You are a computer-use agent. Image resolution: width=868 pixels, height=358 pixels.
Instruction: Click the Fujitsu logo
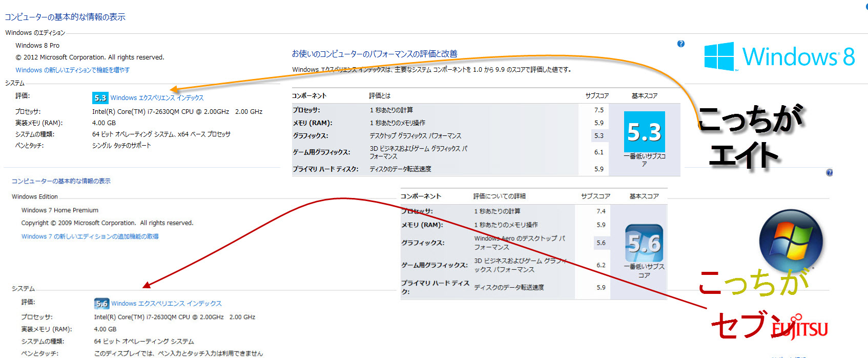[800, 328]
